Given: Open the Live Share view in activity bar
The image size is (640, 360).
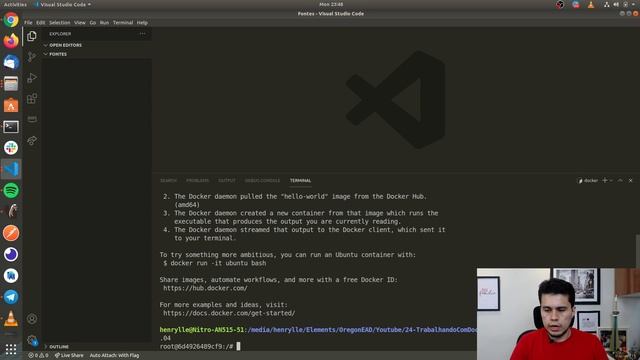Looking at the screenshot, I should pos(32,140).
